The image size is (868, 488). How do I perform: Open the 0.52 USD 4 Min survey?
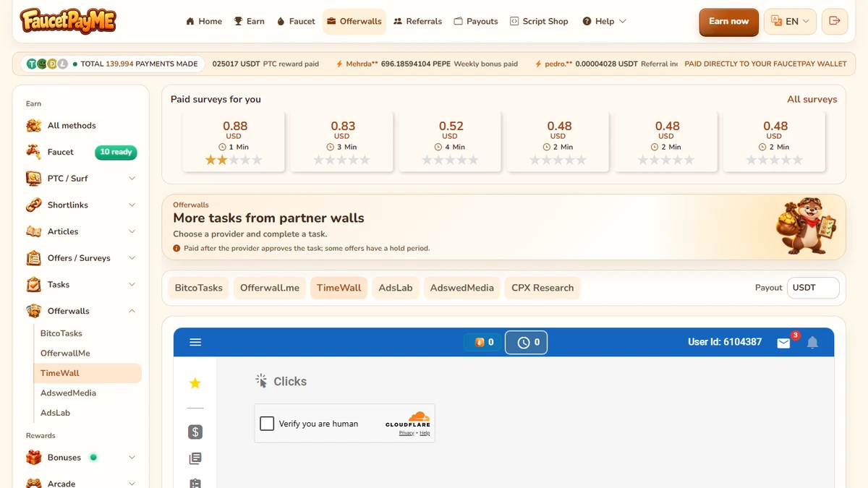pyautogui.click(x=450, y=142)
